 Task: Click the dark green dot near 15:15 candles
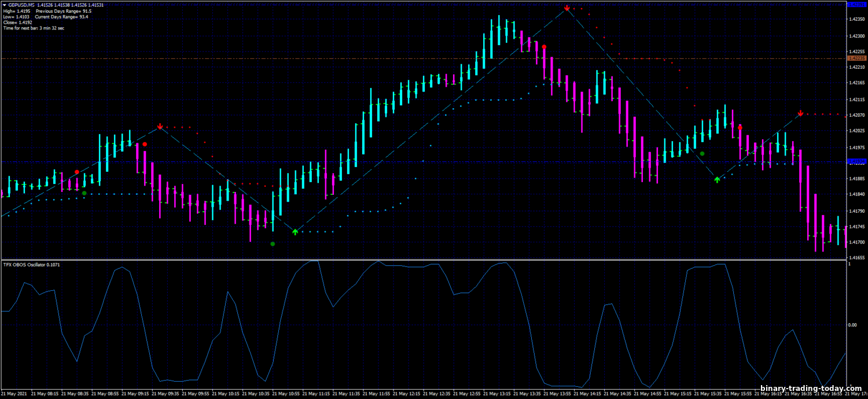[702, 153]
